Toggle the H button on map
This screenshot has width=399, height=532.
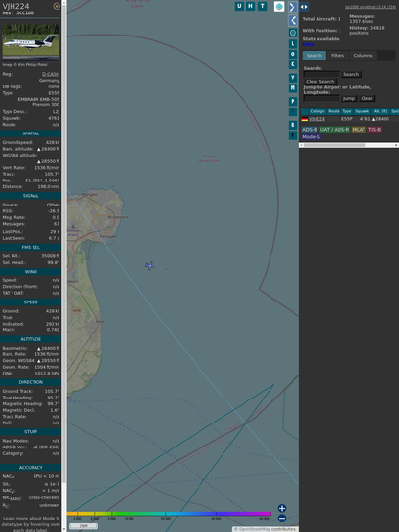pyautogui.click(x=250, y=6)
